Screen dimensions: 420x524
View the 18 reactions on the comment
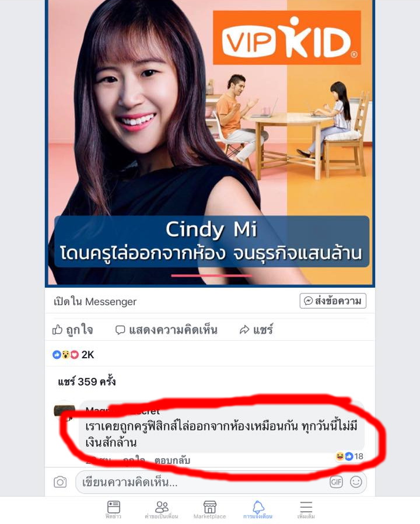click(349, 456)
